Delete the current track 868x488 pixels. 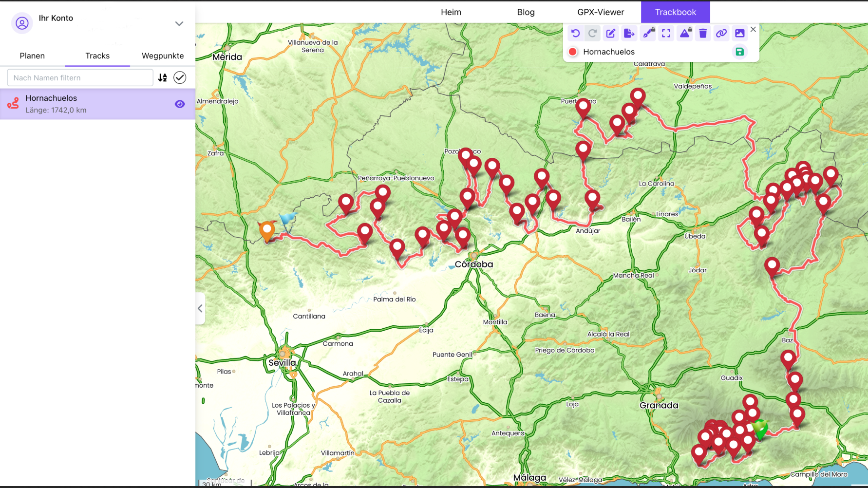click(703, 33)
